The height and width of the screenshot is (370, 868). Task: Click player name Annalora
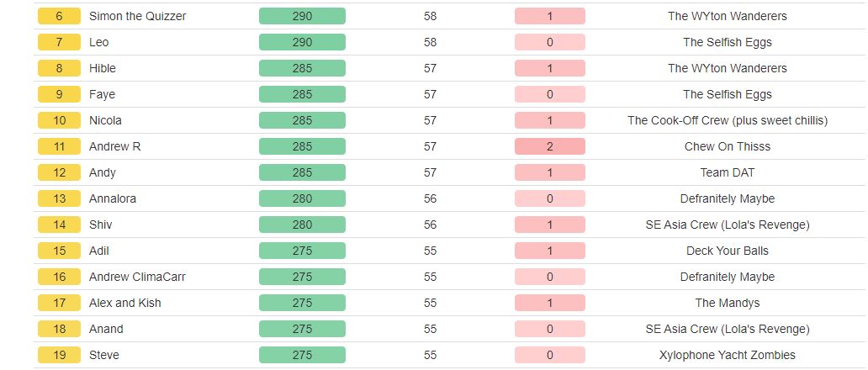[113, 198]
